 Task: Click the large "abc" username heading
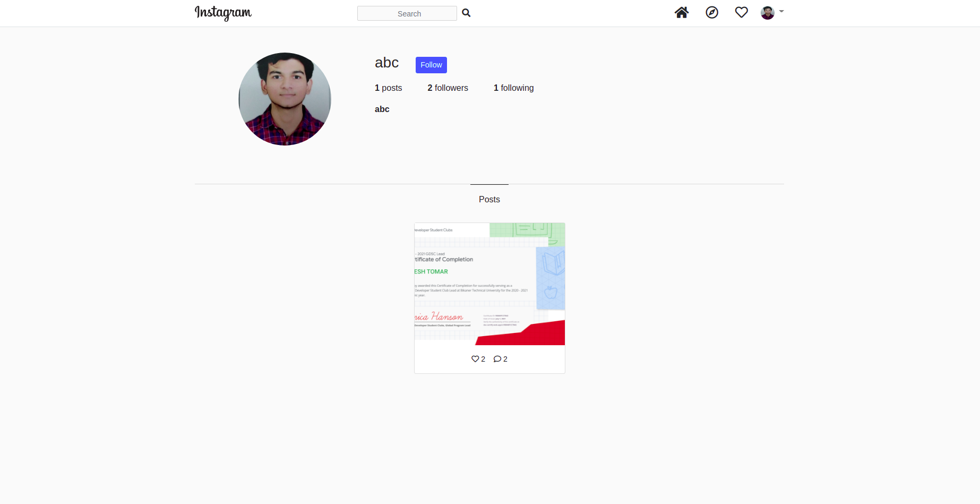(386, 63)
